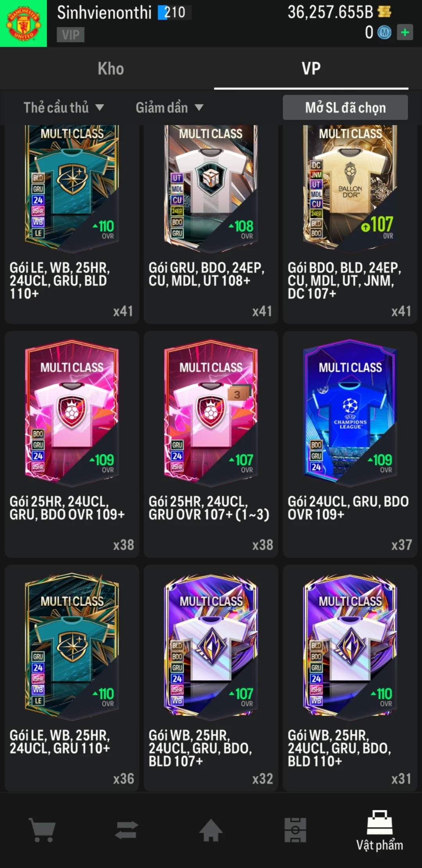Tap the VIP badge

click(x=70, y=35)
